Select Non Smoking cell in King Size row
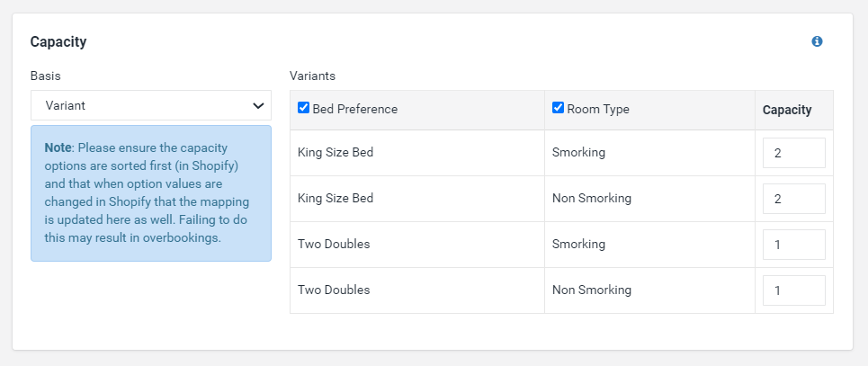Viewport: 868px width, 366px height. [592, 198]
